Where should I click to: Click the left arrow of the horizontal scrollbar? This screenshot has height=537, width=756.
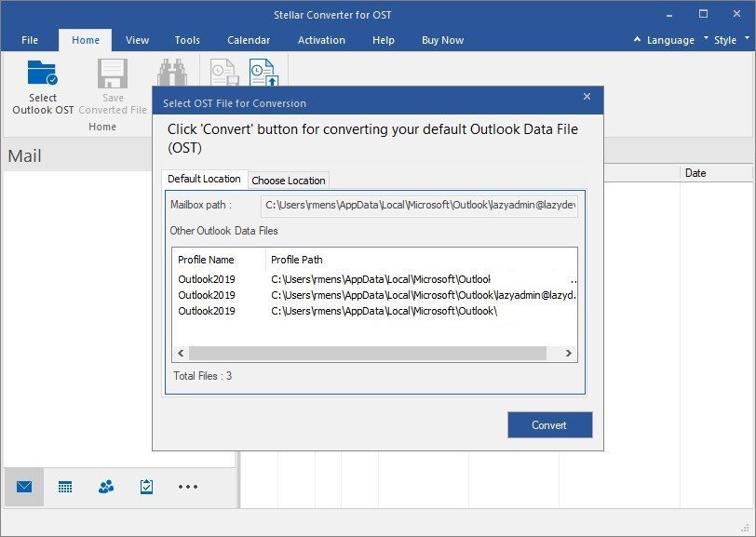click(x=181, y=353)
